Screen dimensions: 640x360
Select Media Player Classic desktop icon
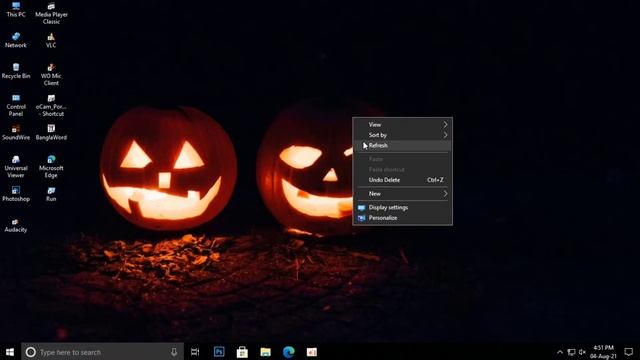pyautogui.click(x=51, y=13)
